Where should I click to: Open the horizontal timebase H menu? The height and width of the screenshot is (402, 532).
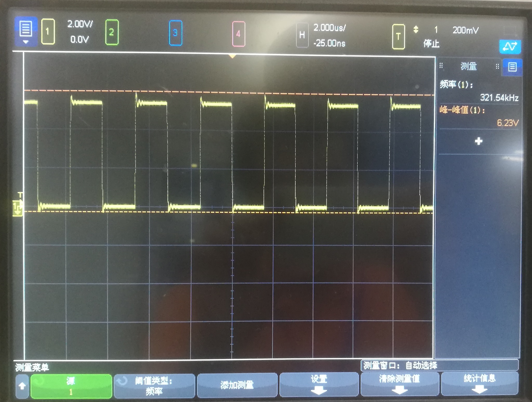(x=302, y=35)
